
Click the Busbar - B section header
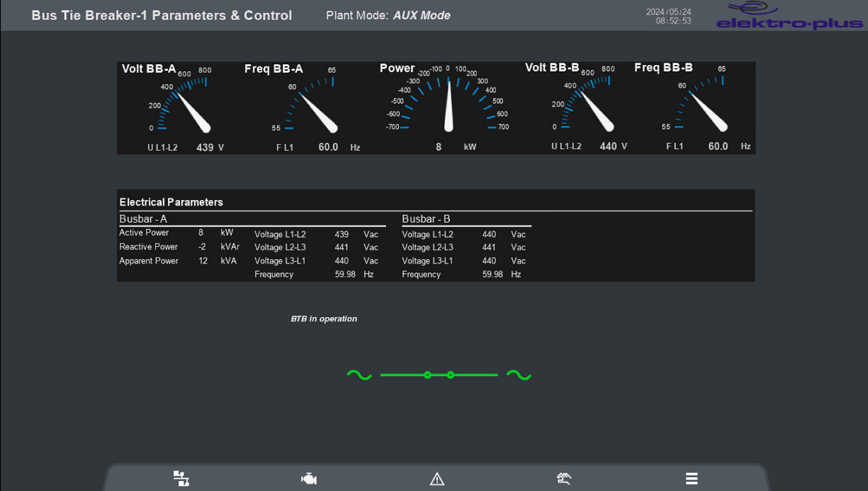[x=426, y=219]
